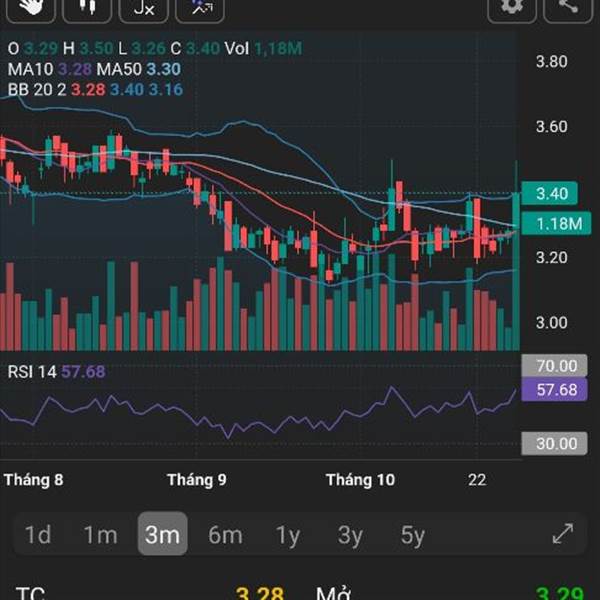Tap the BB 20 2 indicator label
The width and height of the screenshot is (600, 600).
(32, 89)
